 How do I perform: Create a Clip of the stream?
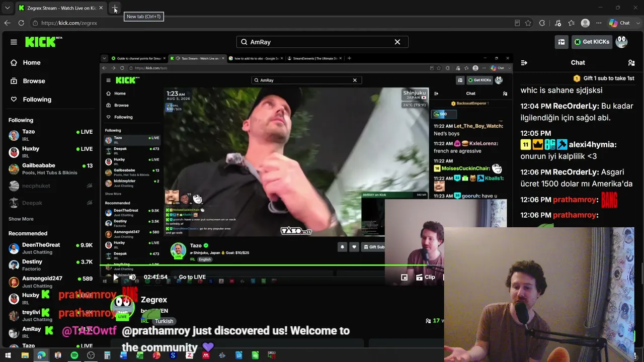(x=426, y=277)
